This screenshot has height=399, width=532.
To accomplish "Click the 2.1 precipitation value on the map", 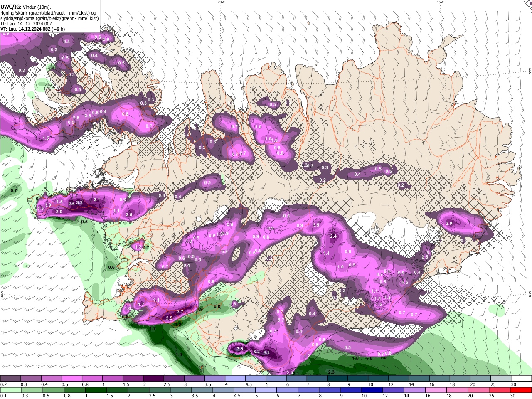I will click(97, 200).
